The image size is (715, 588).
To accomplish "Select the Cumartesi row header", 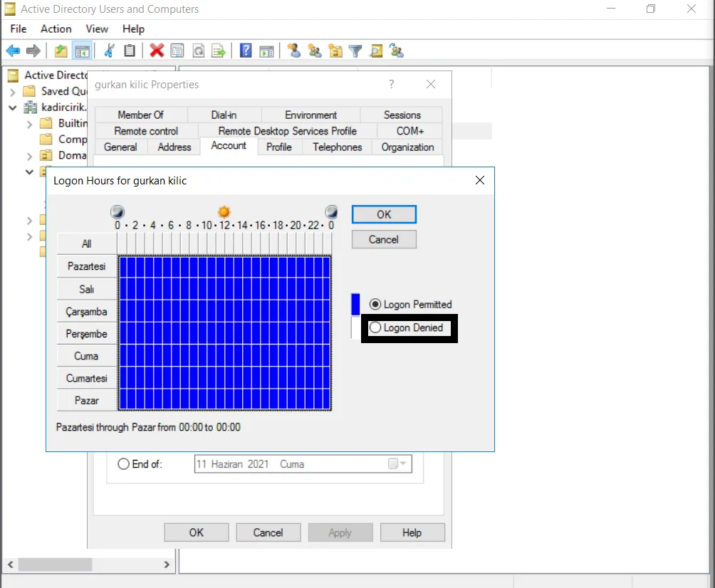I will pyautogui.click(x=87, y=378).
